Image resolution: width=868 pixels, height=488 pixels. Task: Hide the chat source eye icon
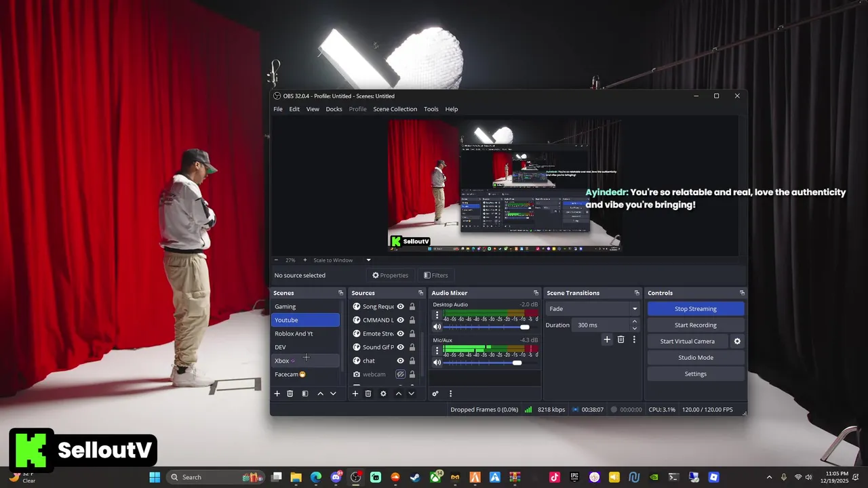coord(400,361)
